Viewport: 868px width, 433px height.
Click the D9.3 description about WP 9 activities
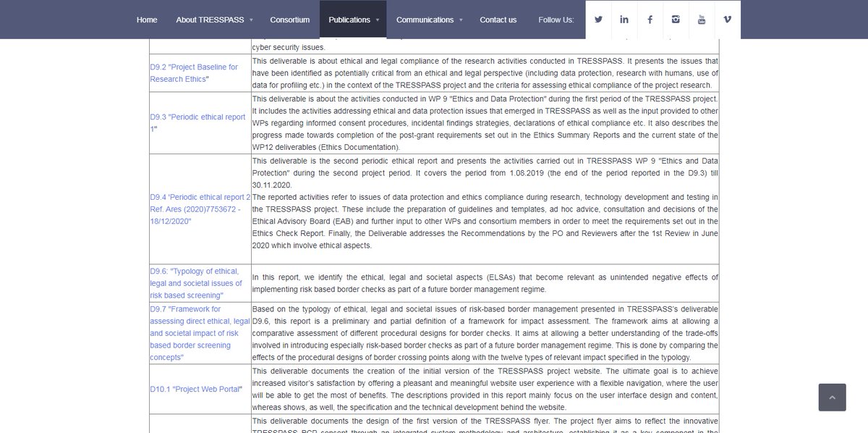point(485,122)
